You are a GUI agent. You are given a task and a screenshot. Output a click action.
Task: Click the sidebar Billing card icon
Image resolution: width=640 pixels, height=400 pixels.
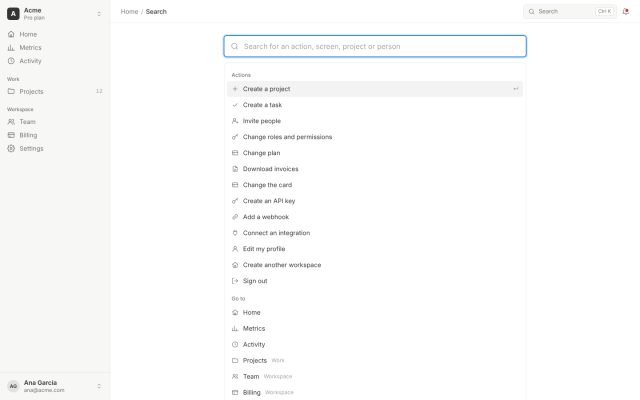click(x=11, y=135)
